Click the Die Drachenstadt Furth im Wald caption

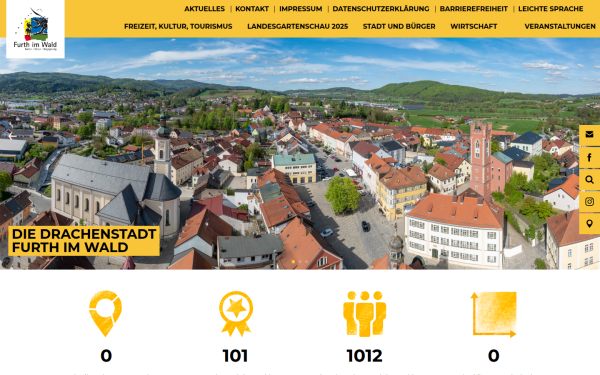click(x=84, y=241)
